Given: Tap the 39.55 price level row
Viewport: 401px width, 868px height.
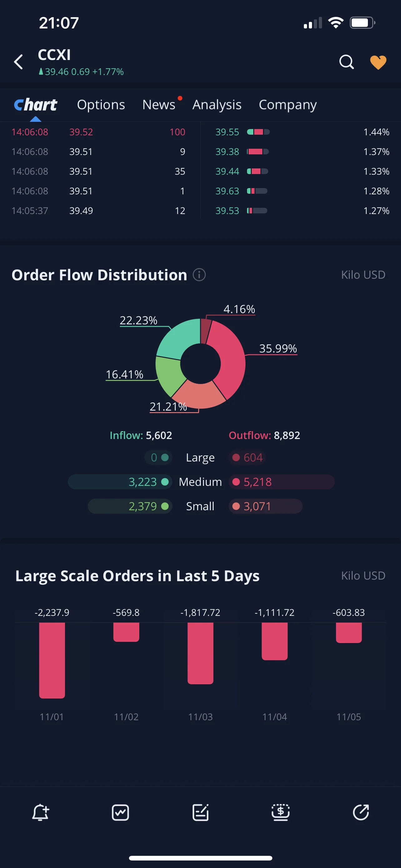Looking at the screenshot, I should click(x=302, y=132).
